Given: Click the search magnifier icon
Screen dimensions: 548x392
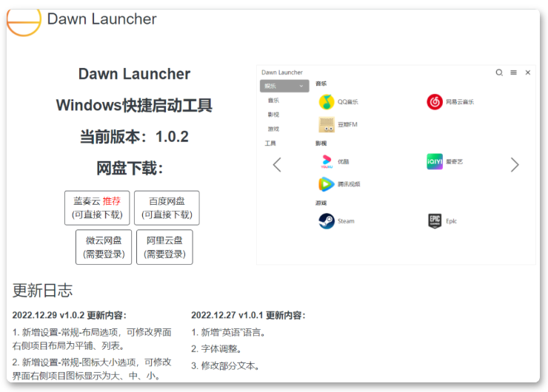Looking at the screenshot, I should tap(499, 72).
